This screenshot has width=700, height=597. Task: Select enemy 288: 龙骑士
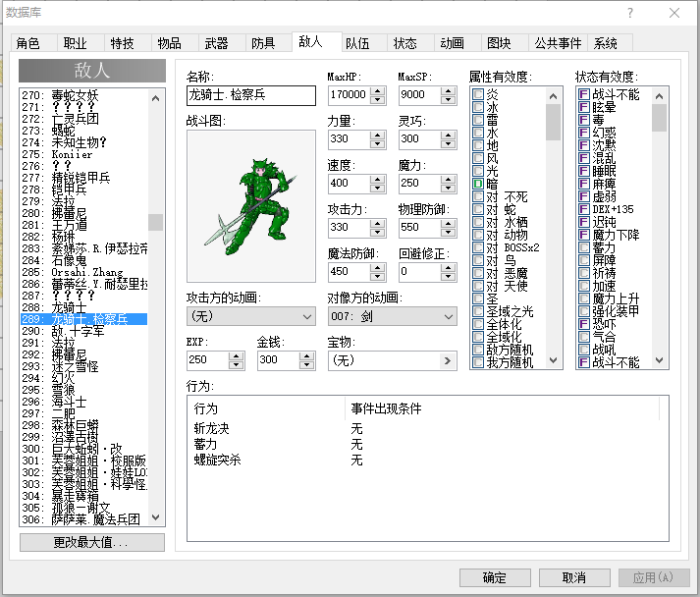tap(83, 307)
